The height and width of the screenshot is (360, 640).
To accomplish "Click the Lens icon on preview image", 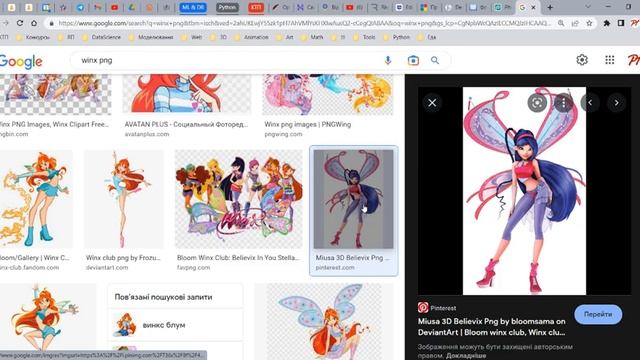I will point(537,103).
